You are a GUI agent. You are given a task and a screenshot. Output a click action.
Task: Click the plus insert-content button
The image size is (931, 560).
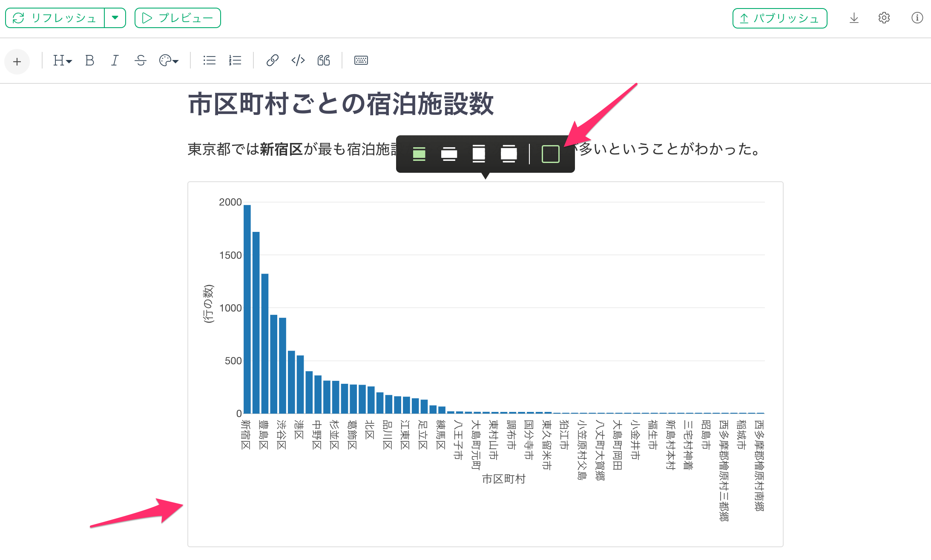[17, 62]
